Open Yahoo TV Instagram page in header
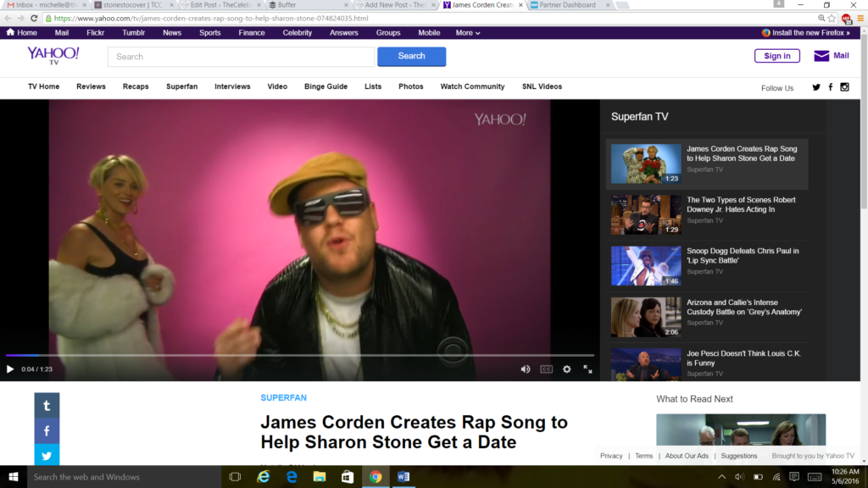 pyautogui.click(x=844, y=87)
